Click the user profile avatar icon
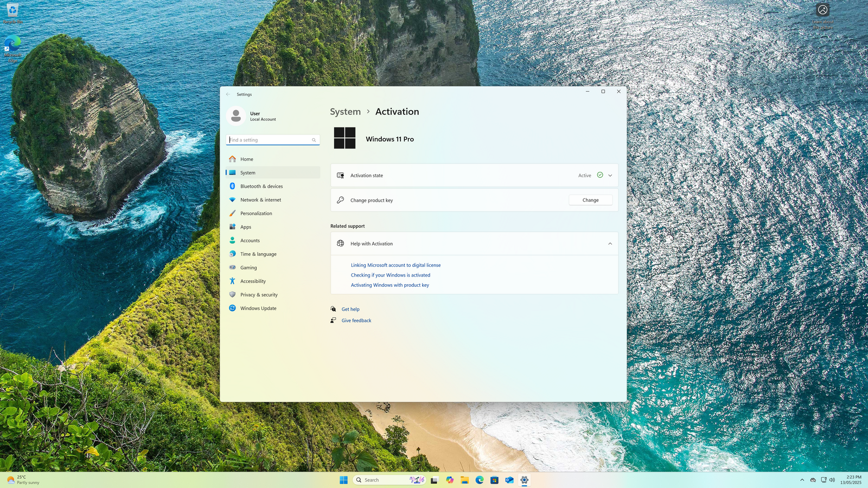Image resolution: width=868 pixels, height=488 pixels. tap(236, 116)
